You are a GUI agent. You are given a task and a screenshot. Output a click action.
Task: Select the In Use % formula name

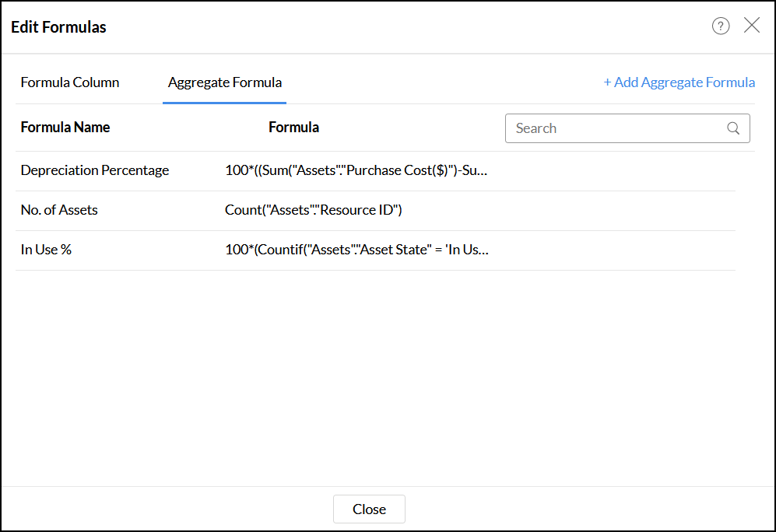[46, 250]
